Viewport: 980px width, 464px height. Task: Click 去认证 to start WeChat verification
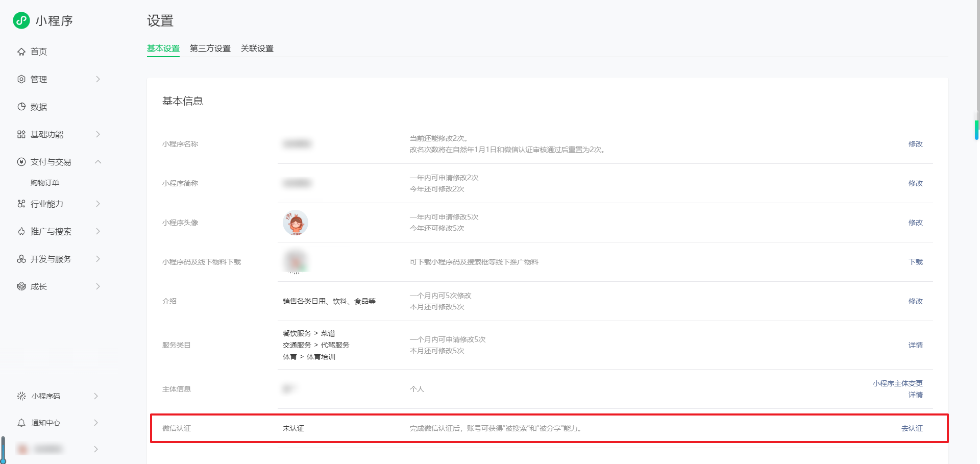pos(912,428)
